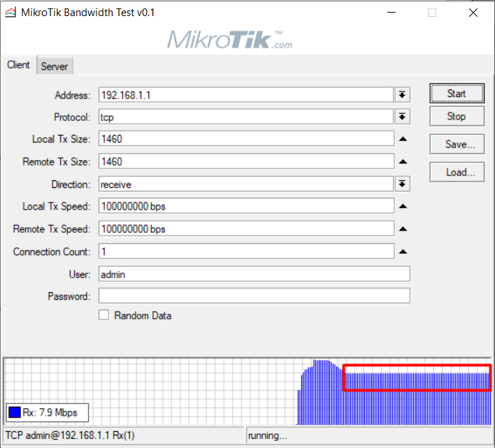Minimize the Bandwidth Test window
The image size is (495, 448).
pos(392,13)
